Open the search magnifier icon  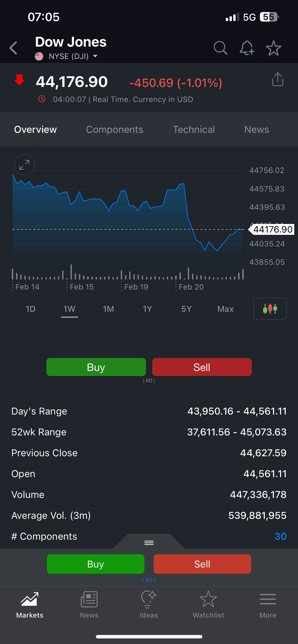click(x=220, y=48)
